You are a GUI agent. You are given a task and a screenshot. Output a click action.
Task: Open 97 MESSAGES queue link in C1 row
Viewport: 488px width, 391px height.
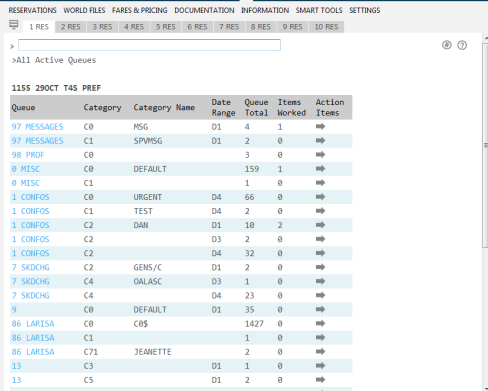[x=37, y=141]
